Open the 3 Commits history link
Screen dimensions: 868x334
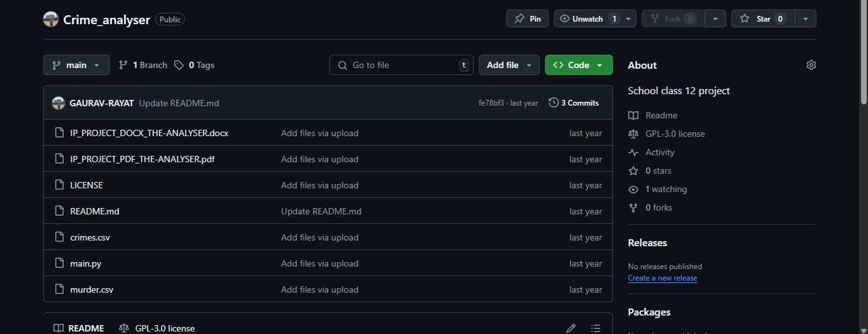coord(574,102)
